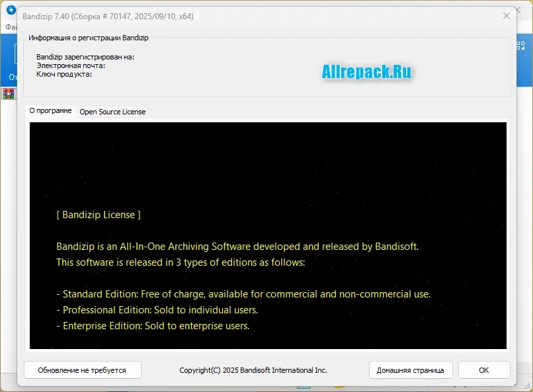Click the Ключ продукта label
Viewport: 533px width, 392px height.
(64, 74)
